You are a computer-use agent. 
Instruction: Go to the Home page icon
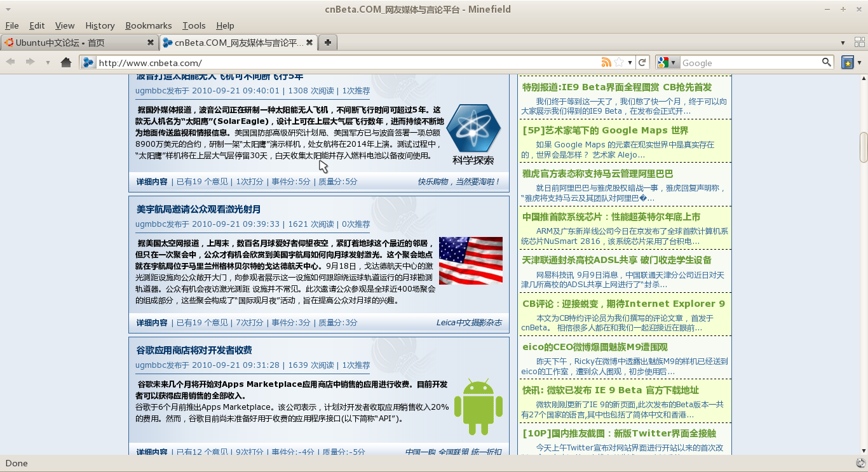click(x=66, y=62)
